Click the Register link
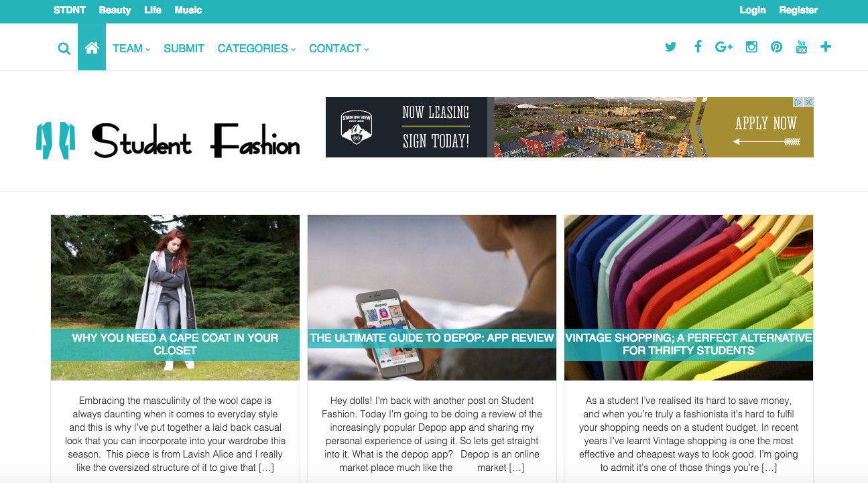868x483 pixels. click(798, 10)
